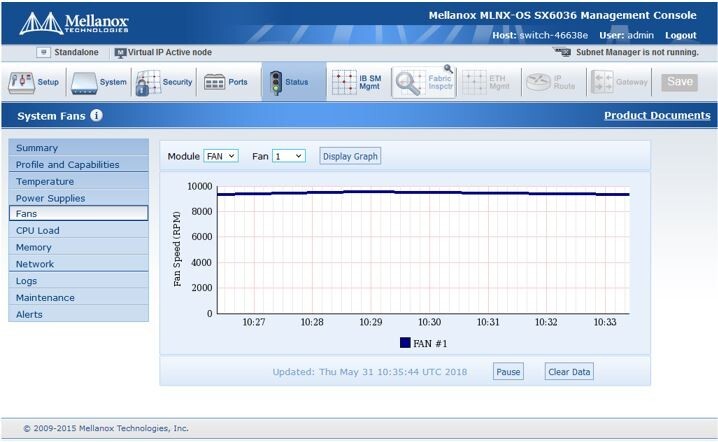This screenshot has width=718, height=442.
Task: Click the Logout link
Action: (x=680, y=36)
